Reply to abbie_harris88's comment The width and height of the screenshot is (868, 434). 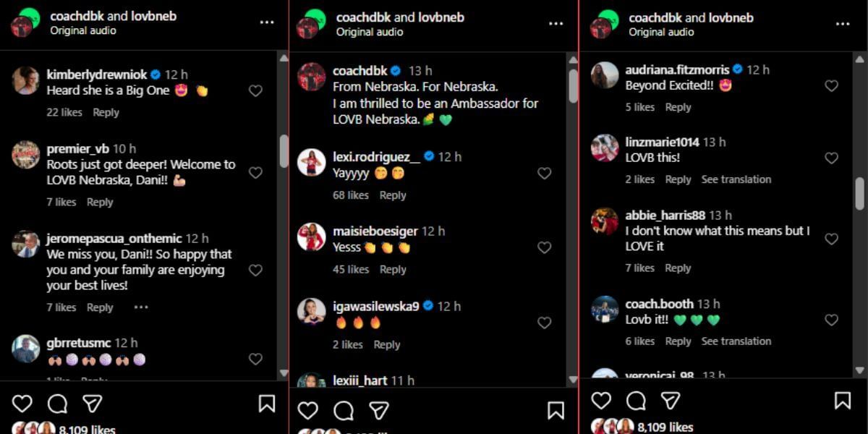click(678, 268)
